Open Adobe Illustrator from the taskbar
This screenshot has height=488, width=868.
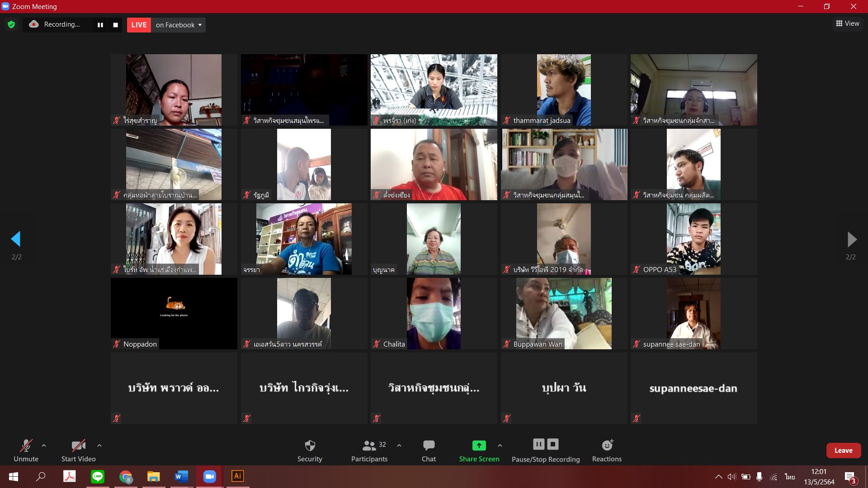237,476
